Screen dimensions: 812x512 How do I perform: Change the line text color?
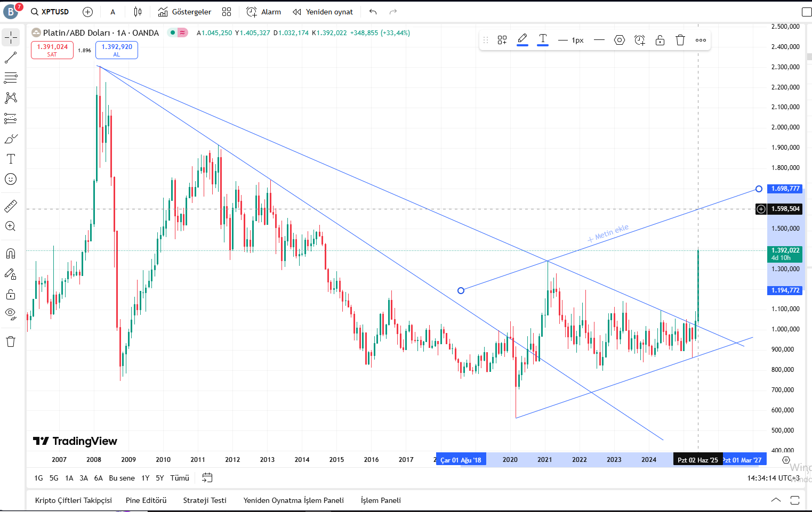[x=543, y=40]
